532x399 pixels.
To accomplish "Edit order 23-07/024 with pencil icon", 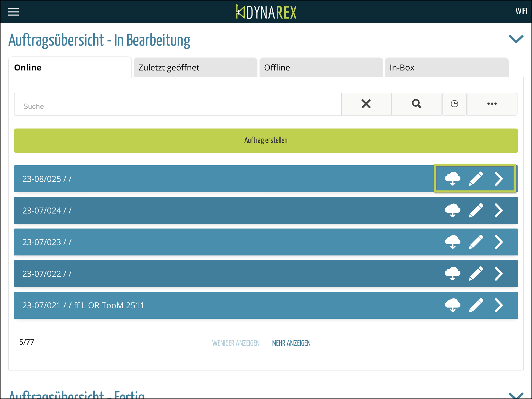I will (x=476, y=210).
